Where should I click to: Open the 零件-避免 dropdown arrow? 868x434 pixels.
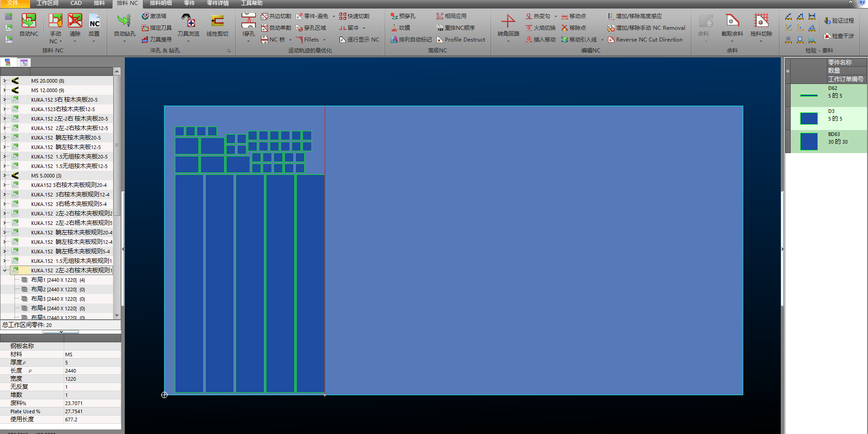pyautogui.click(x=334, y=16)
